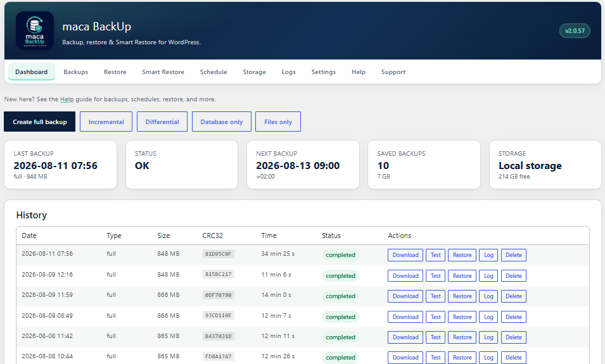Open the Schedule tab
This screenshot has width=605, height=364.
pyautogui.click(x=213, y=72)
